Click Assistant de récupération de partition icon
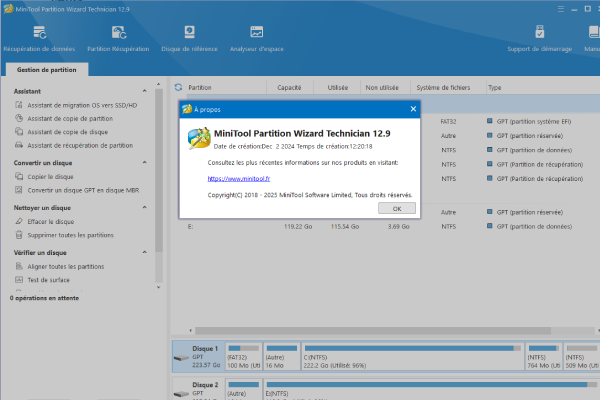Screen dimensions: 600x400 click(19, 145)
